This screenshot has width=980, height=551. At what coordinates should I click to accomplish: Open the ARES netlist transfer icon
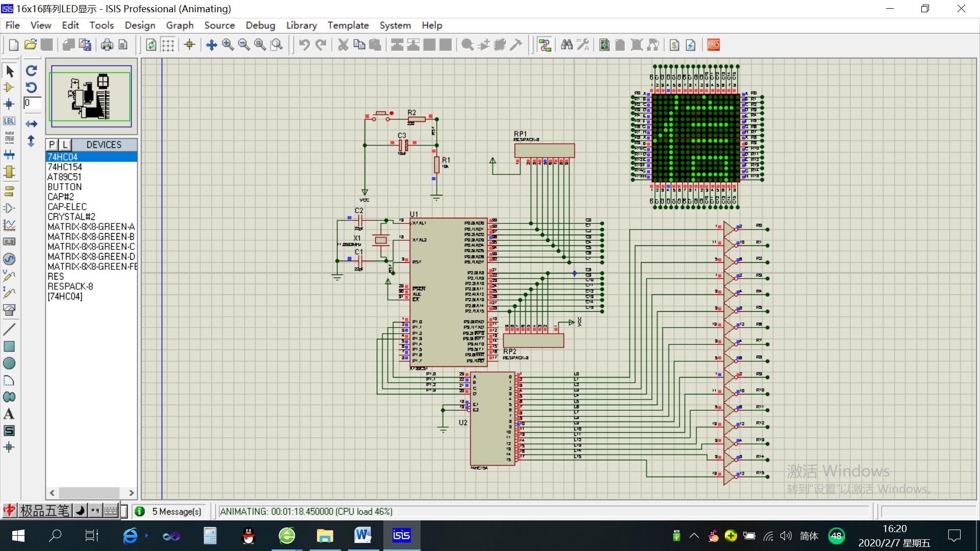pos(713,45)
